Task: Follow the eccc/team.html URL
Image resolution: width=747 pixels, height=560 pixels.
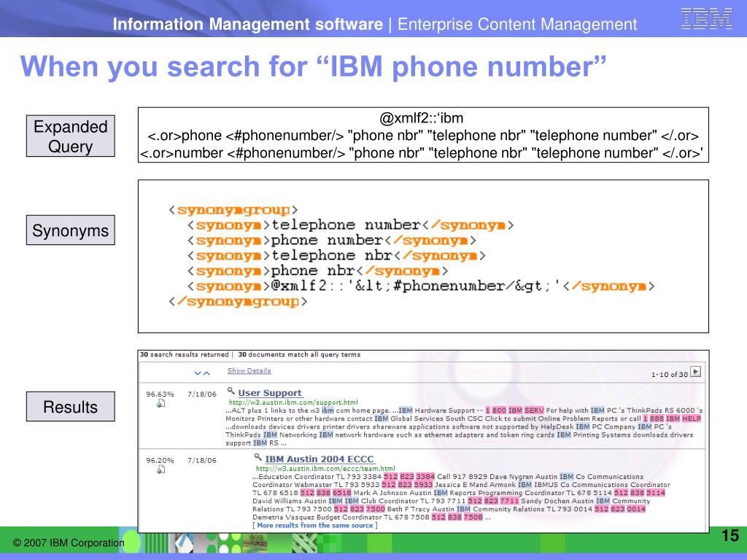Action: [x=325, y=469]
